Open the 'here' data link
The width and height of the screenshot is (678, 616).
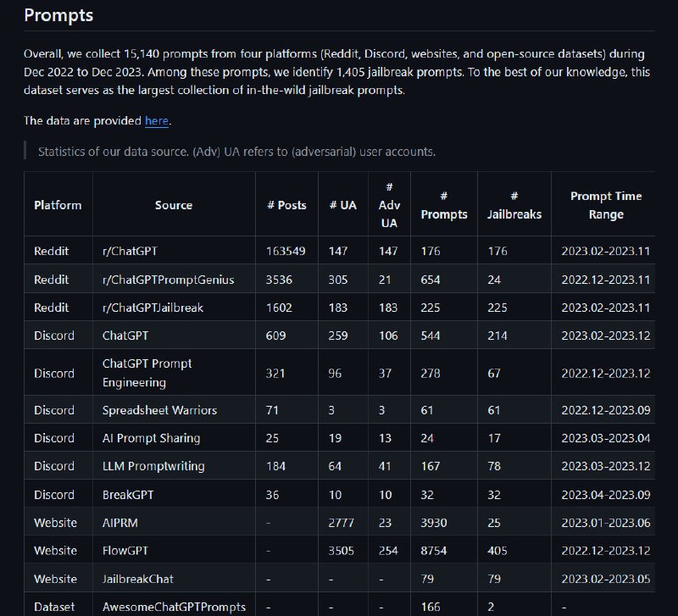[x=157, y=121]
